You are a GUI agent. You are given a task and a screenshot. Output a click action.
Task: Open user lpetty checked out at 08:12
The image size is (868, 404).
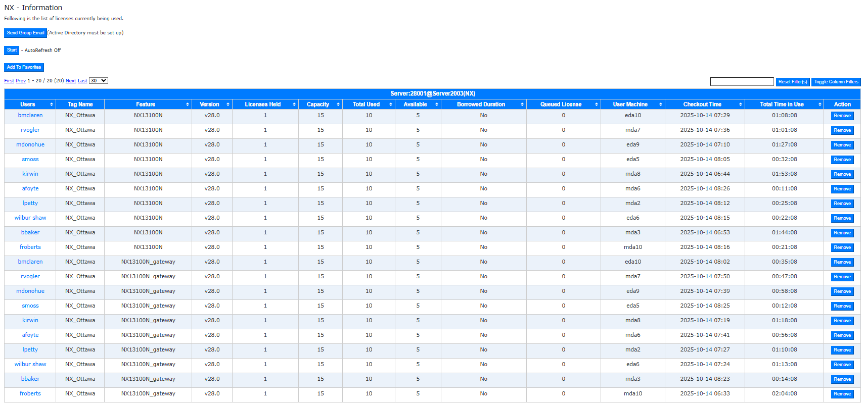[x=30, y=204]
